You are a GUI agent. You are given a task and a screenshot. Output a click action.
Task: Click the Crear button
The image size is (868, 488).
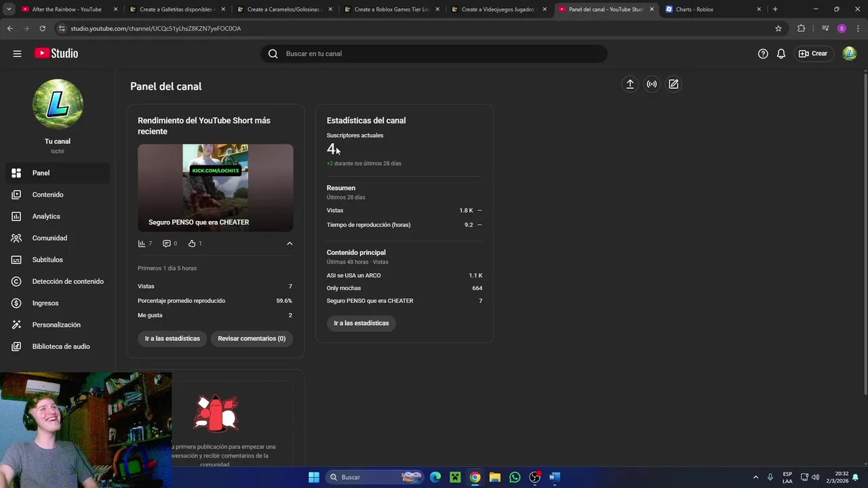point(813,54)
